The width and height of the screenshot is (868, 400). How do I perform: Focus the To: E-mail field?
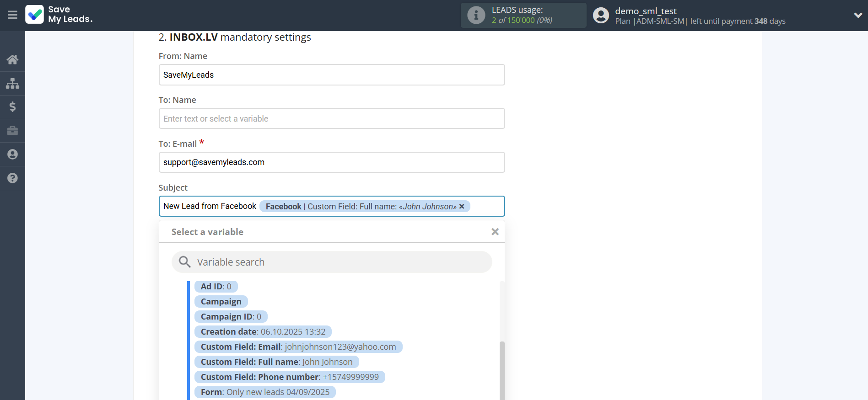click(x=331, y=162)
